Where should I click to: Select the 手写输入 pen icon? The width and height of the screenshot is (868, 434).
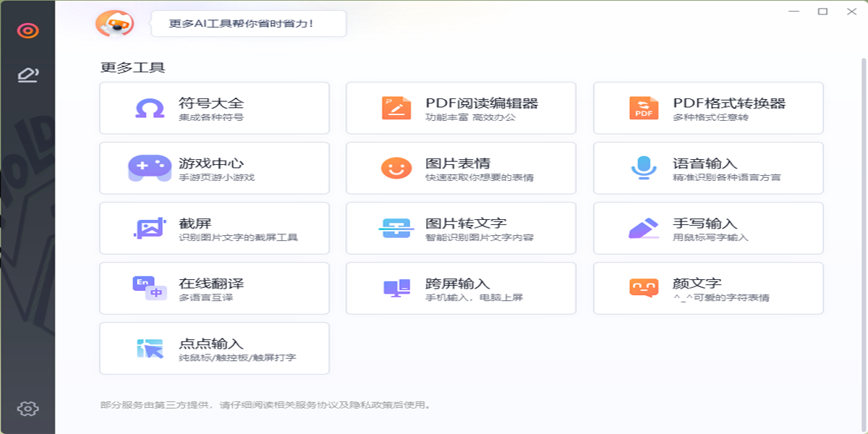pyautogui.click(x=643, y=227)
